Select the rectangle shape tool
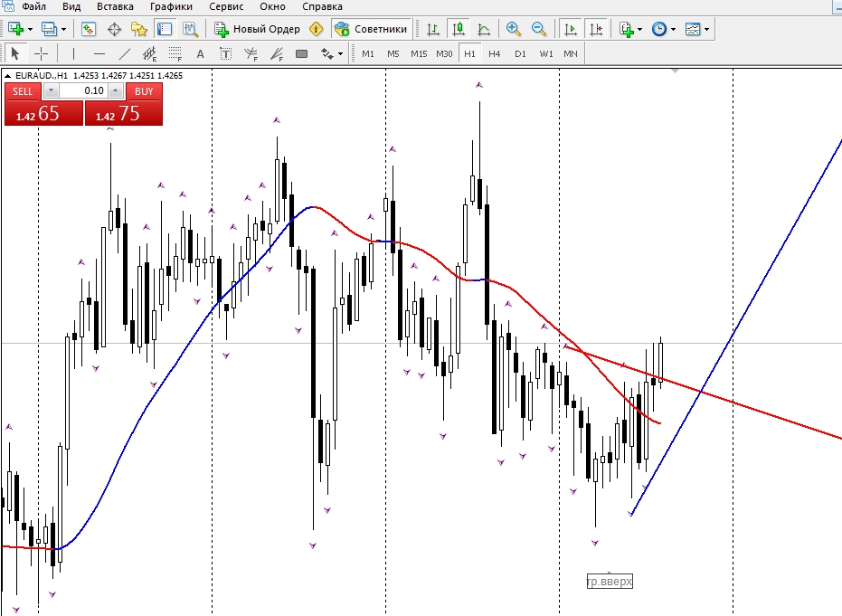The image size is (842, 616). [302, 53]
